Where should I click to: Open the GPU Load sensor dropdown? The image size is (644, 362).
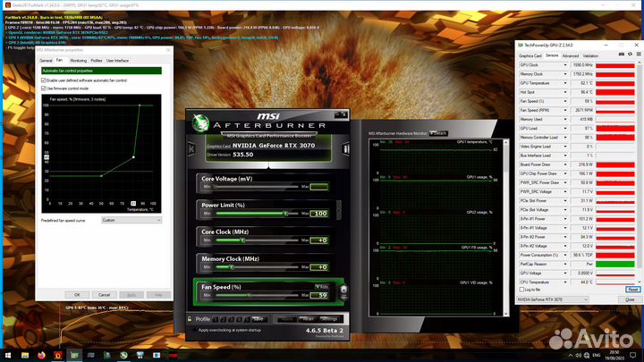coord(565,129)
